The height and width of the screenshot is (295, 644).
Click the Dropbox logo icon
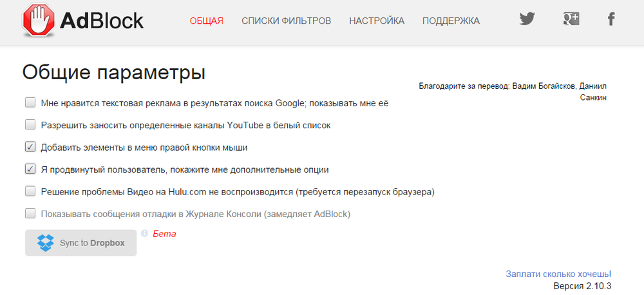45,243
